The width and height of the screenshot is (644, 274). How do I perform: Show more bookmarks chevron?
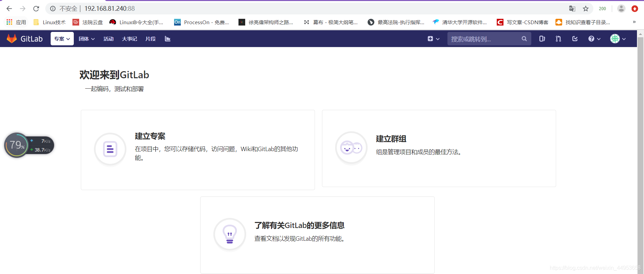pyautogui.click(x=634, y=22)
